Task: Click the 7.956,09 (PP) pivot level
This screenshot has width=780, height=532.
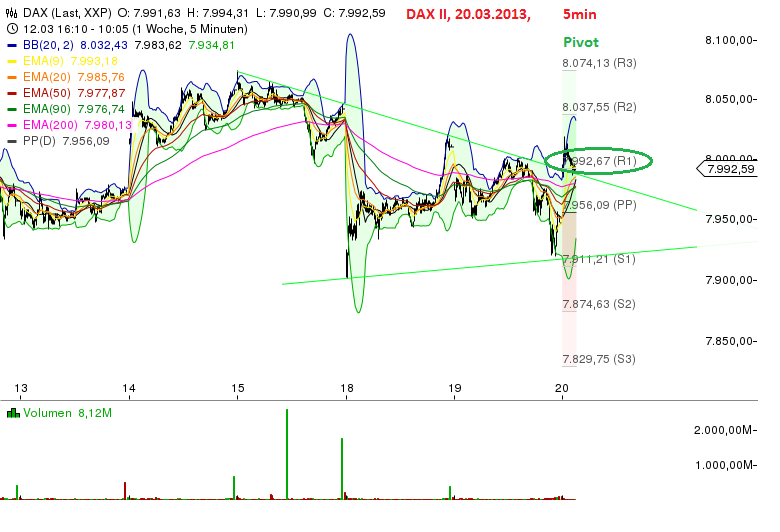Action: [x=599, y=205]
